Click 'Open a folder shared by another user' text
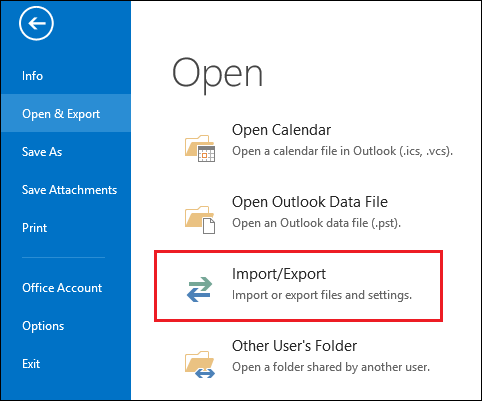482x401 pixels. [331, 367]
